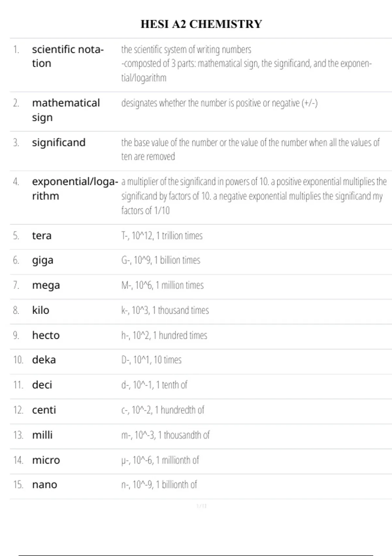Image resolution: width=392 pixels, height=556 pixels.
Task: Select the "giga" term
Action: point(42,261)
